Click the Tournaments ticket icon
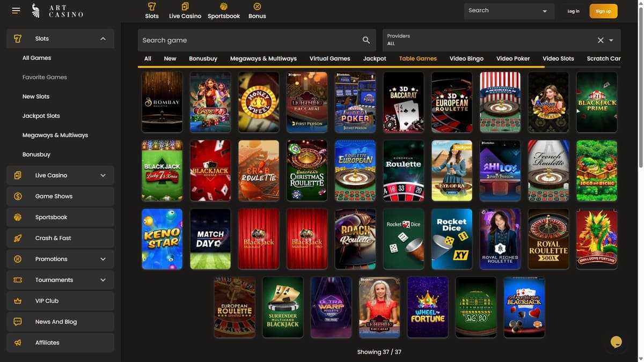Screen dimensions: 644x362 pos(18,280)
